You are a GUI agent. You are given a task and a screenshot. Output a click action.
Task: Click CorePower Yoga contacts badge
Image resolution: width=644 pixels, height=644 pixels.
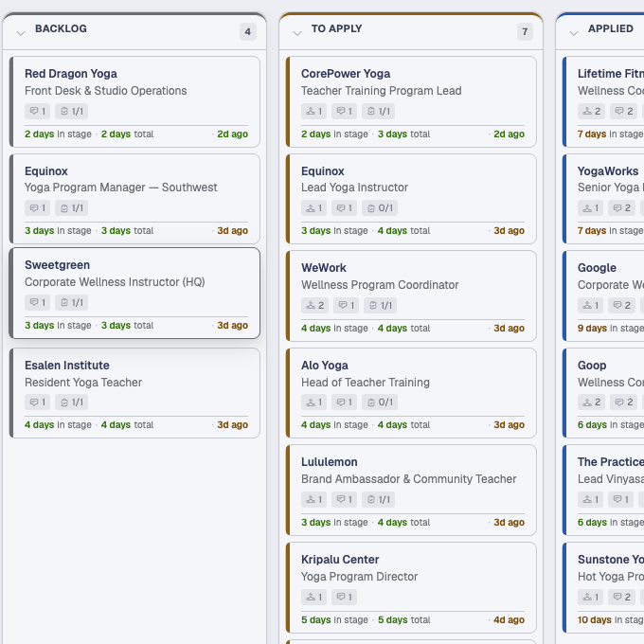[313, 112]
